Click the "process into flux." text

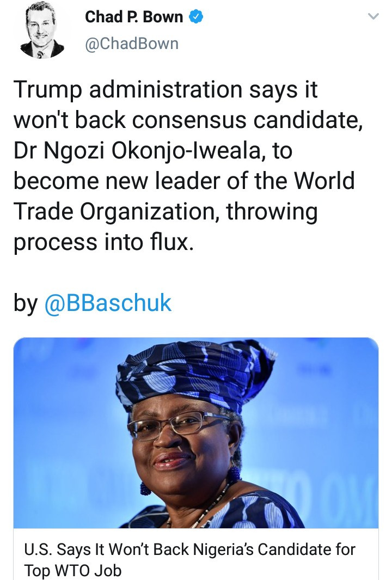pyautogui.click(x=103, y=242)
